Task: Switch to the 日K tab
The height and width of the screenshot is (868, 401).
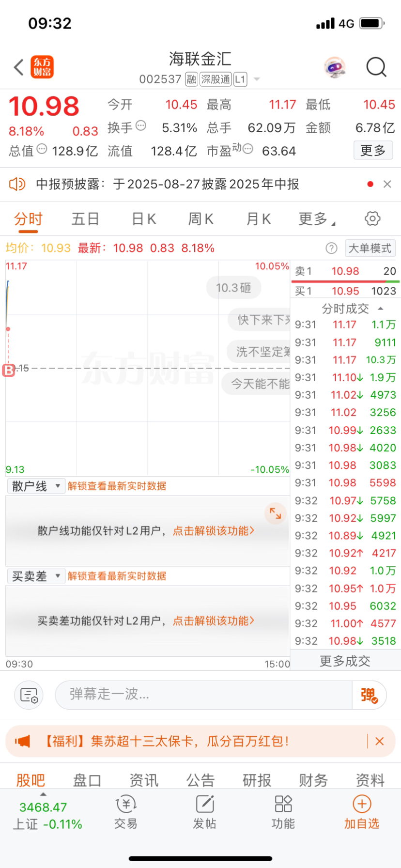Action: point(144,219)
